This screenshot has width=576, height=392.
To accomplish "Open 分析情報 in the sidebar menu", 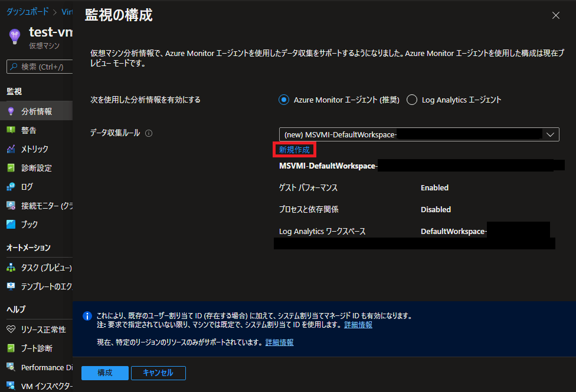I will click(x=37, y=111).
